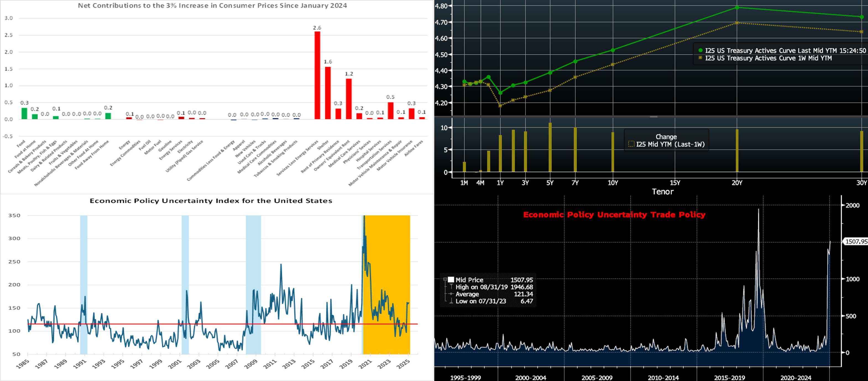
Task: Toggle the dashed I25 Mid YTM (Last-1W) box
Action: (631, 144)
